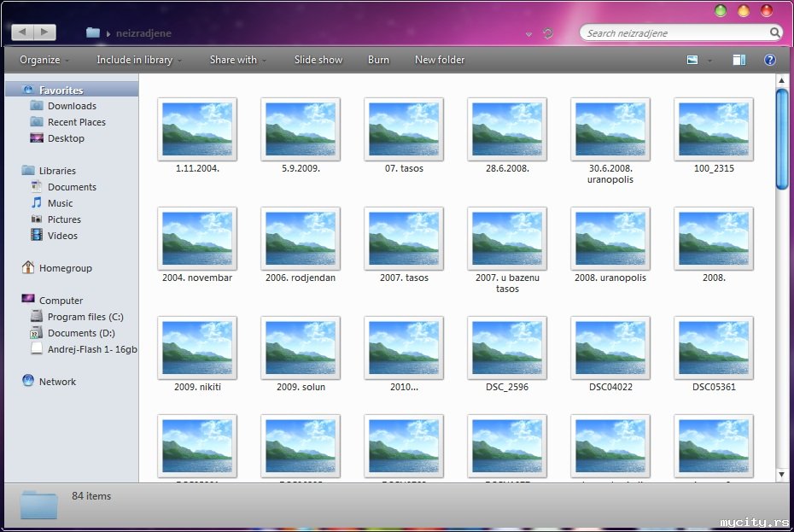
Task: Select the 1.11.2004. thumbnail
Action: [x=197, y=129]
